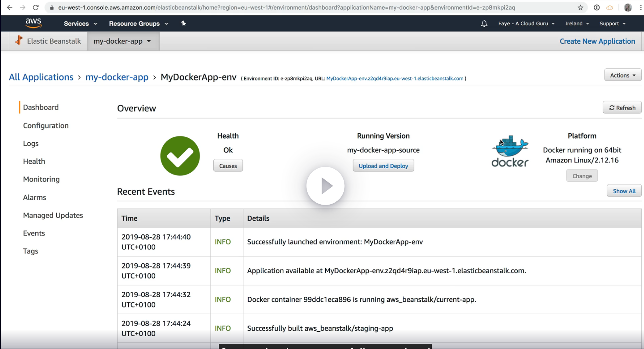The height and width of the screenshot is (349, 644).
Task: Reload the page with browser refresh icon
Action: [36, 7]
